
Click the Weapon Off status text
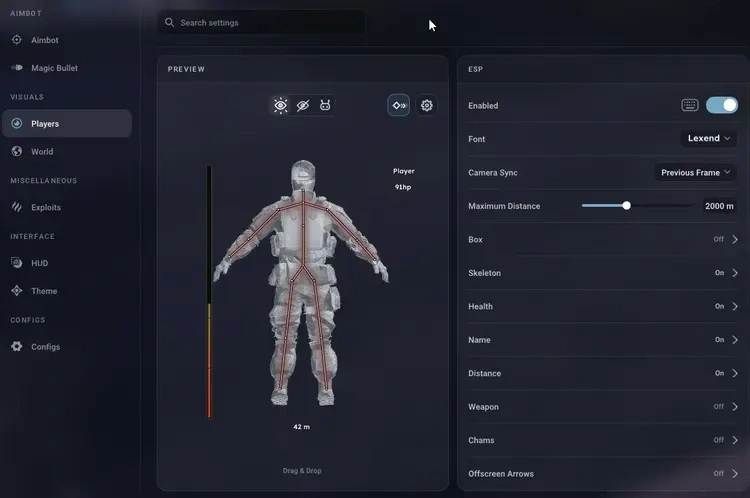click(718, 407)
